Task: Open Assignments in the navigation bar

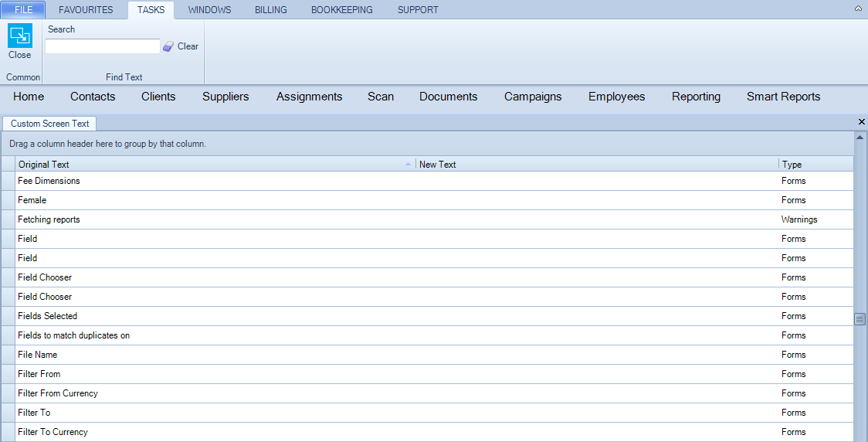Action: pyautogui.click(x=309, y=97)
